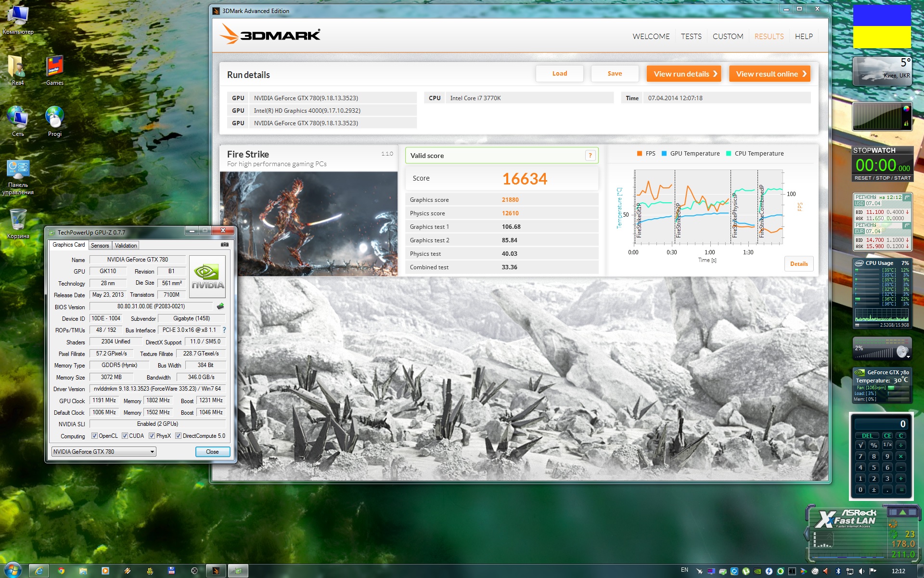Image resolution: width=924 pixels, height=578 pixels.
Task: Click View result online button
Action: (770, 74)
